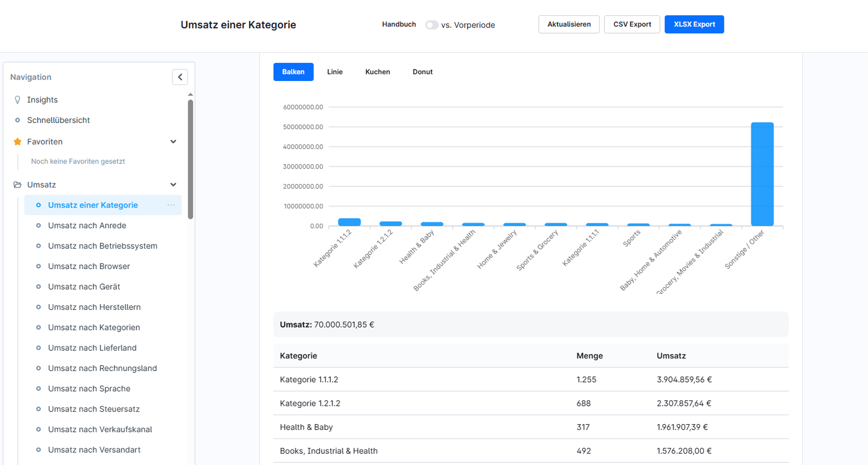Click the bullet icon next to Umsatz nach Sprache

point(38,388)
